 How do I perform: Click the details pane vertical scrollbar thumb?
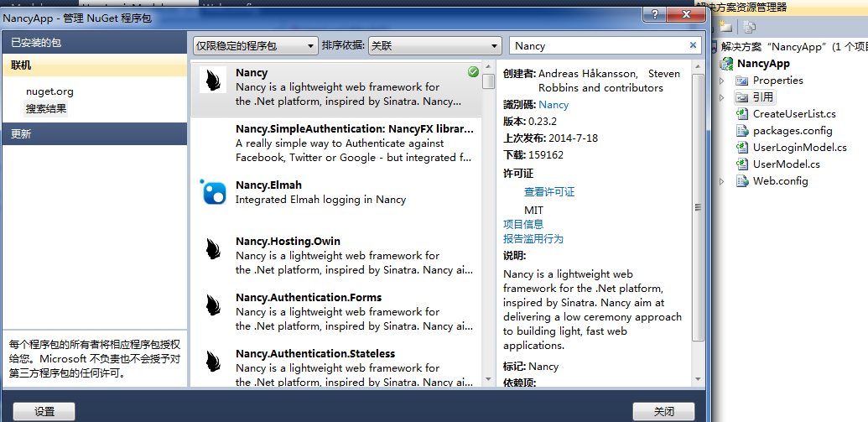pos(698,208)
